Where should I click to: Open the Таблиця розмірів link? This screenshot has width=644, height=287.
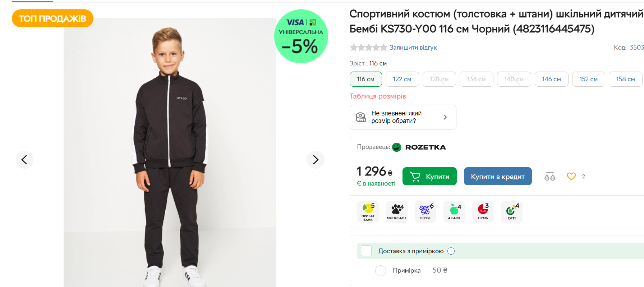[378, 96]
